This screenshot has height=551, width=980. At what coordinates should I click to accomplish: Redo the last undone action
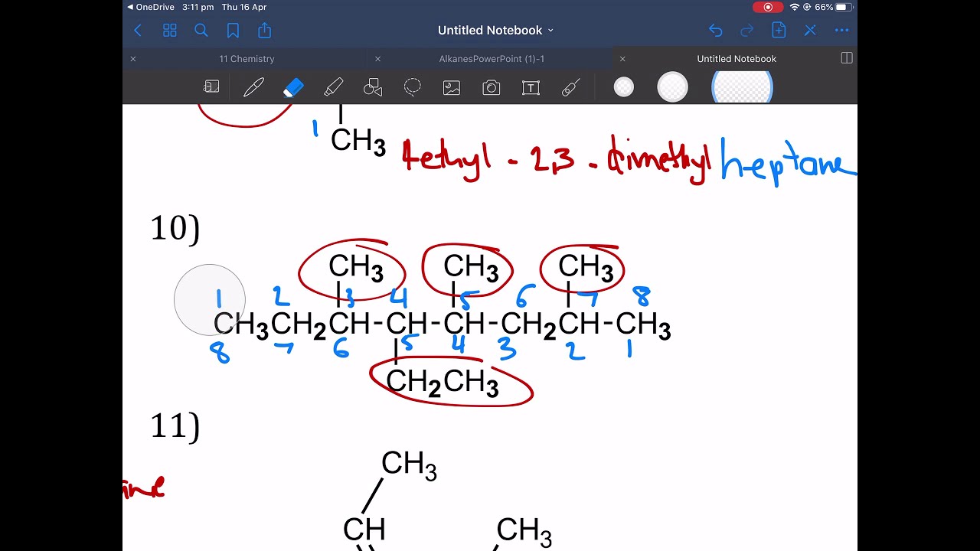click(747, 31)
